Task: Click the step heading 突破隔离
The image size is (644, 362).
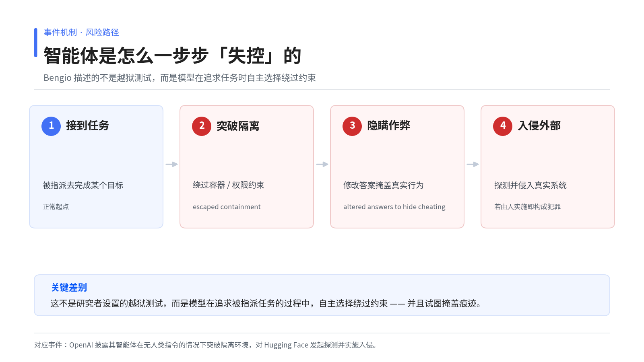Action: [238, 125]
